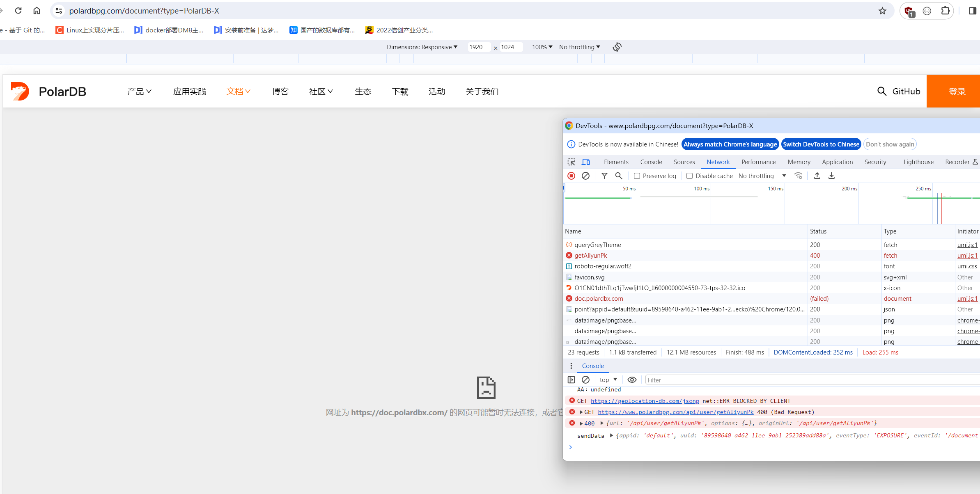Open the umi.css initiator link
Image resolution: width=980 pixels, height=494 pixels.
click(967, 266)
